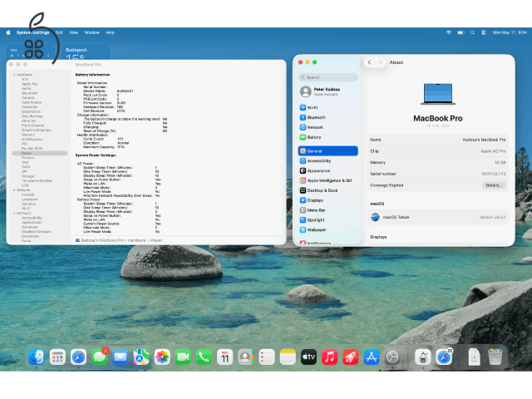Collapse the Software section in System Information
The height and width of the screenshot is (399, 532).
[x=14, y=213]
